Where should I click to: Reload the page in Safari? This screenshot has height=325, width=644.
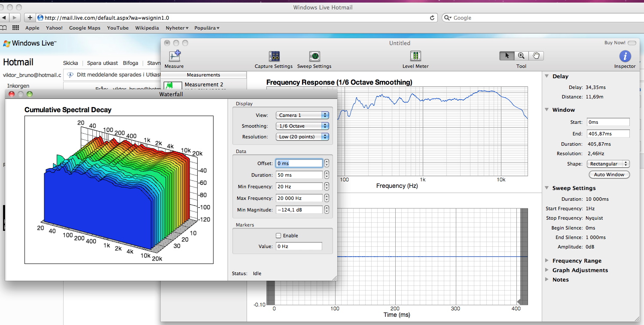coord(433,18)
